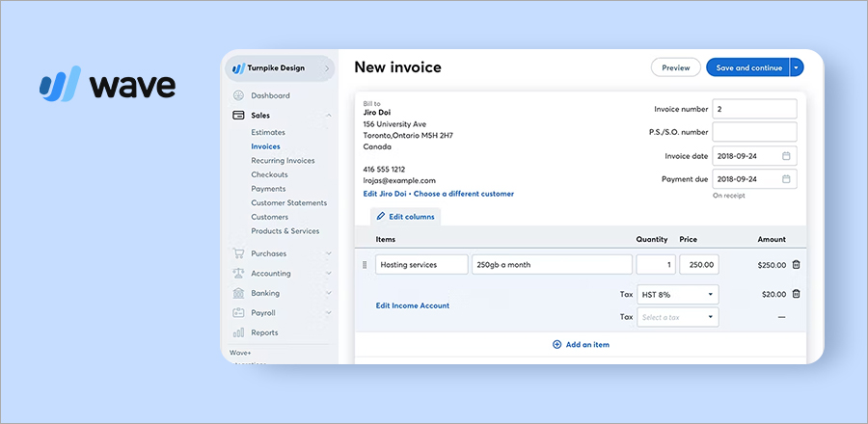Screen dimensions: 868x424
Task: Click the Invoice number field
Action: [x=754, y=109]
